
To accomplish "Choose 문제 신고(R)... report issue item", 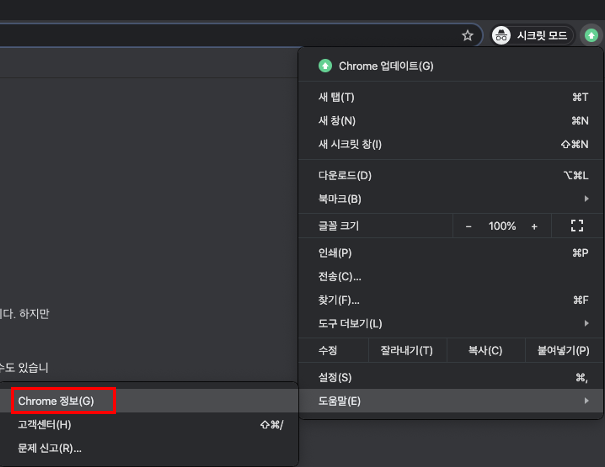I will point(149,448).
